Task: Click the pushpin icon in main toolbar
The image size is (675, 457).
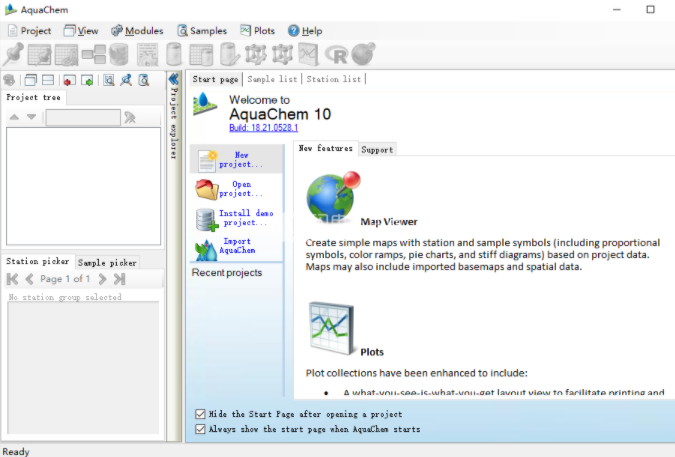Action: (x=14, y=54)
